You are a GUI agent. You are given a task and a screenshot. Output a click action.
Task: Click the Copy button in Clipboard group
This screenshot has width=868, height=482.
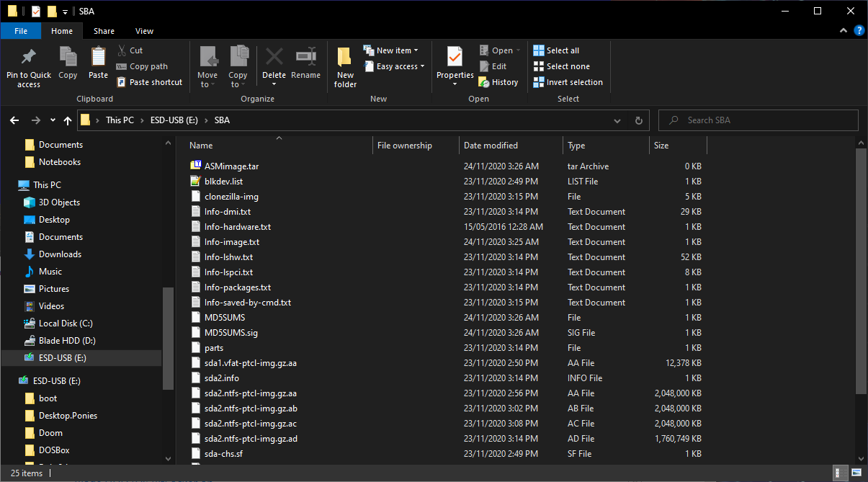[68, 63]
